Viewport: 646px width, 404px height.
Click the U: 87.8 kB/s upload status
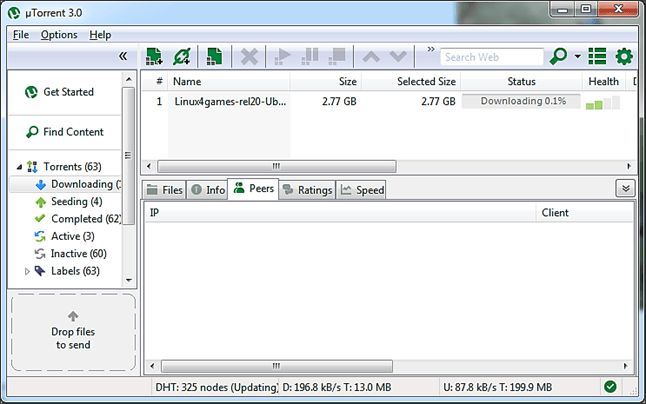pyautogui.click(x=497, y=388)
